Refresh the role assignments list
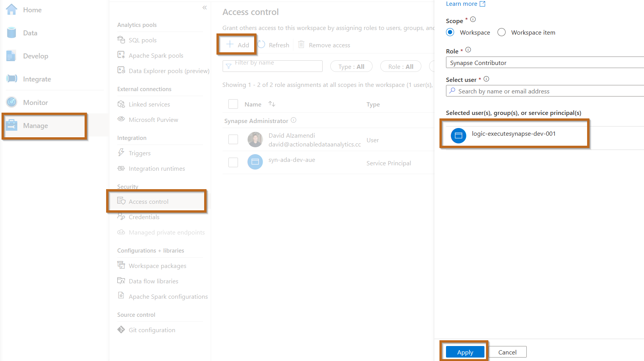The width and height of the screenshot is (644, 361). coord(273,45)
